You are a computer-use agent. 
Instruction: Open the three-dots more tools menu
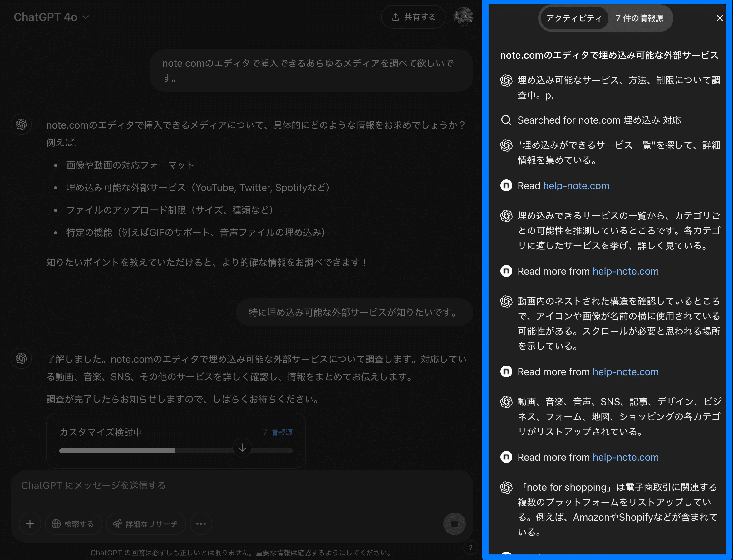[201, 524]
